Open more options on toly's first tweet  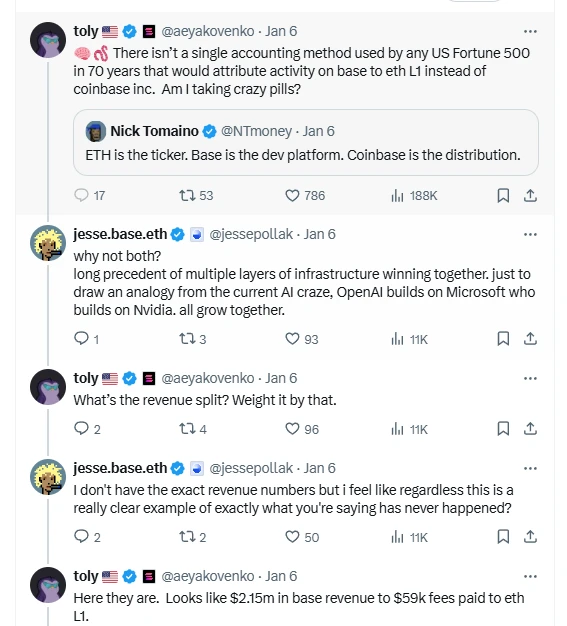530,31
